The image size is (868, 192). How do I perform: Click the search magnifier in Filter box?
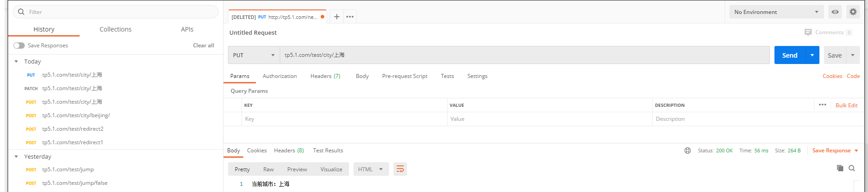coord(21,12)
